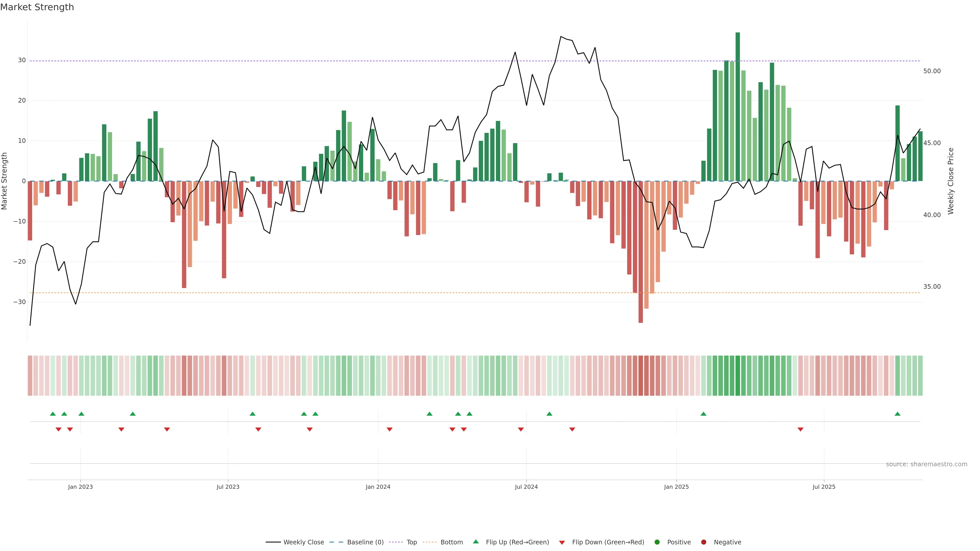Click the last green flip-up marker
This screenshot has width=980, height=551.
click(898, 414)
